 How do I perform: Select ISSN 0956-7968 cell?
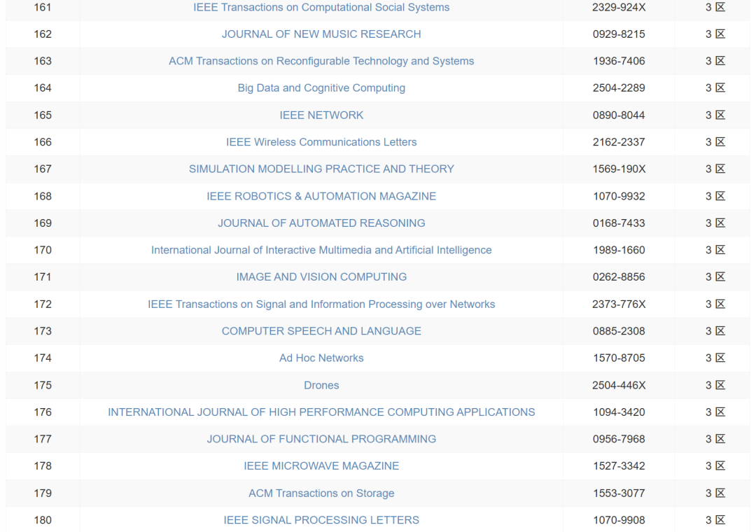[x=619, y=440]
